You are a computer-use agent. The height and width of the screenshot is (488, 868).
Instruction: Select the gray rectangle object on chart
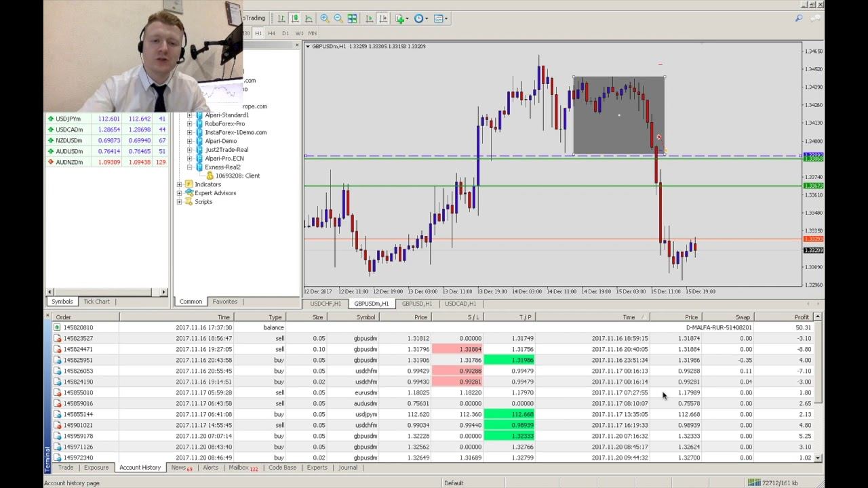(618, 115)
